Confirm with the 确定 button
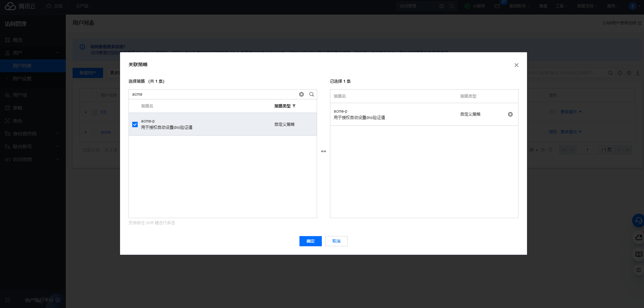The height and width of the screenshot is (308, 644). pyautogui.click(x=310, y=241)
